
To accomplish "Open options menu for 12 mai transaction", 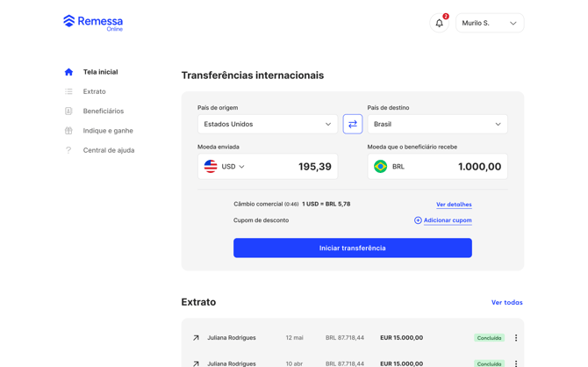I will pos(516,338).
